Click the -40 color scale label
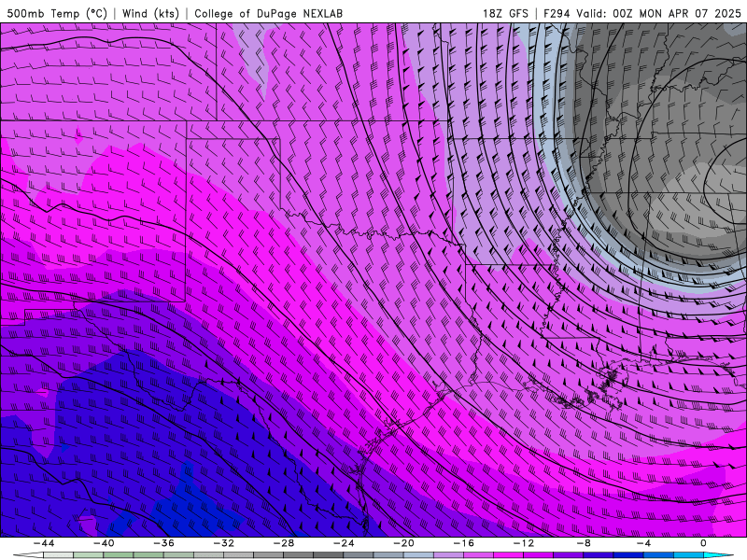 (104, 543)
